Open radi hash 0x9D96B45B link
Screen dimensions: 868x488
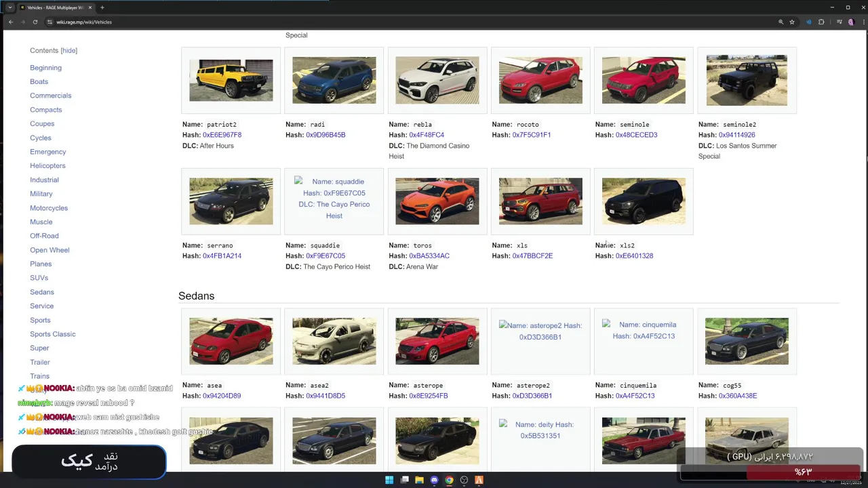[x=325, y=135]
